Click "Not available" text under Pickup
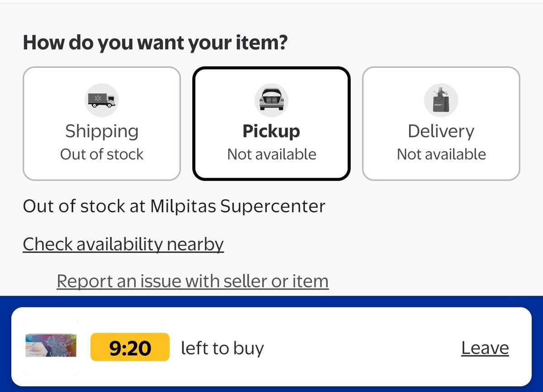 271,154
